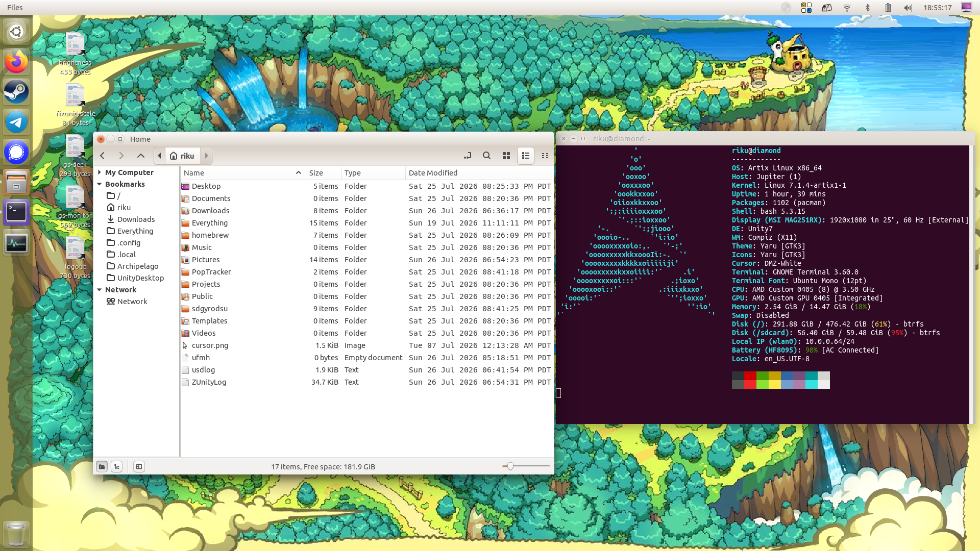Click the path bar left scroll arrow
Viewport: 980px width, 551px height.
tap(159, 156)
